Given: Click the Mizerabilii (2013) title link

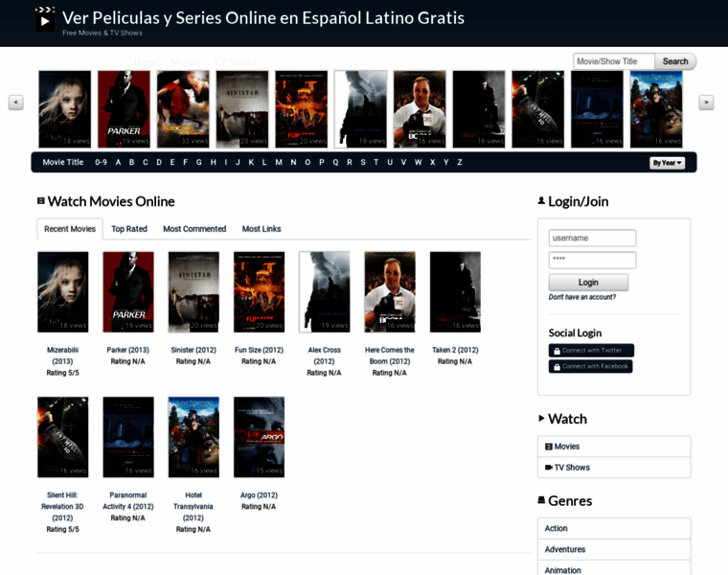Looking at the screenshot, I should (x=62, y=356).
